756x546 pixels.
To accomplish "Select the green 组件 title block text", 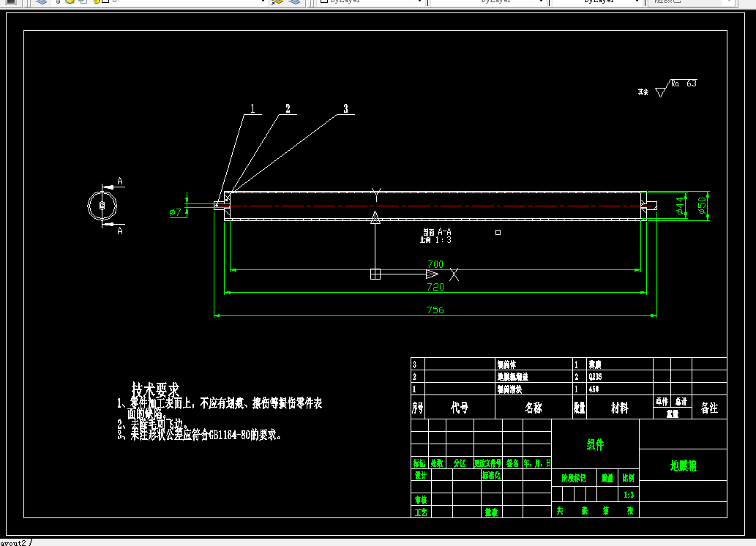I will click(595, 444).
